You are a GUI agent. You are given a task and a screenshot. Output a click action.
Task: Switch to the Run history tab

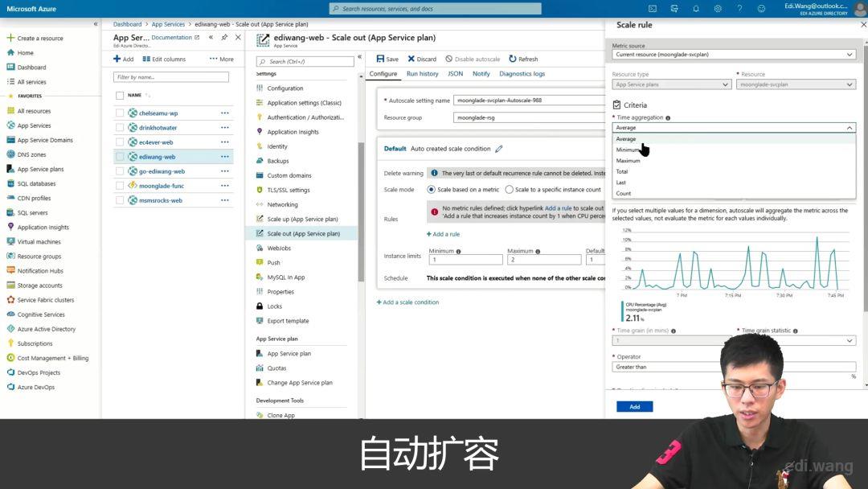pos(423,74)
